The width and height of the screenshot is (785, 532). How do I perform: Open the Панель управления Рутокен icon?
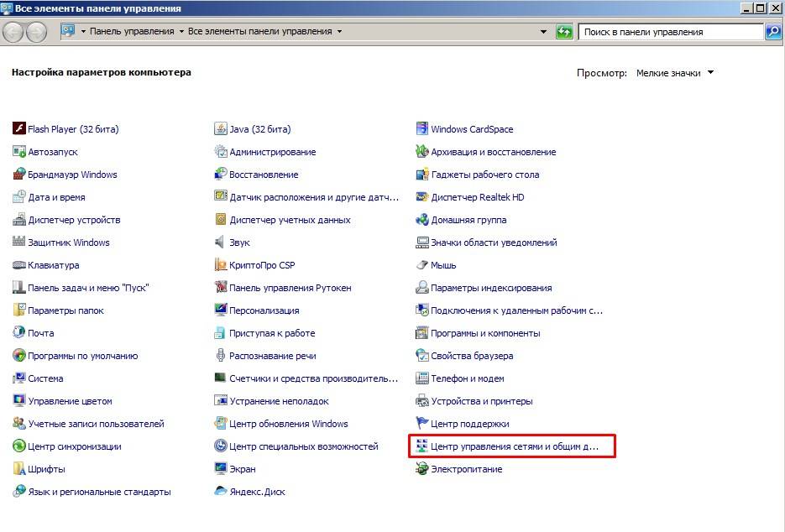click(222, 288)
